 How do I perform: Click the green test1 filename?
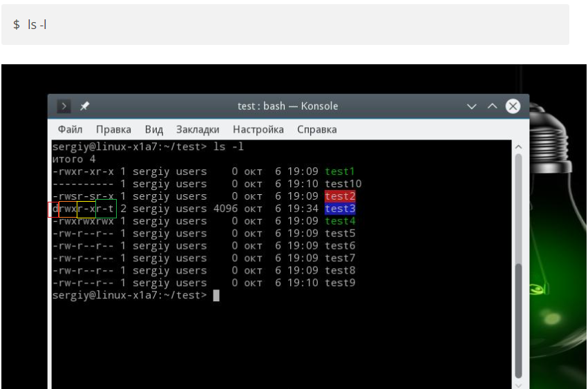[340, 171]
